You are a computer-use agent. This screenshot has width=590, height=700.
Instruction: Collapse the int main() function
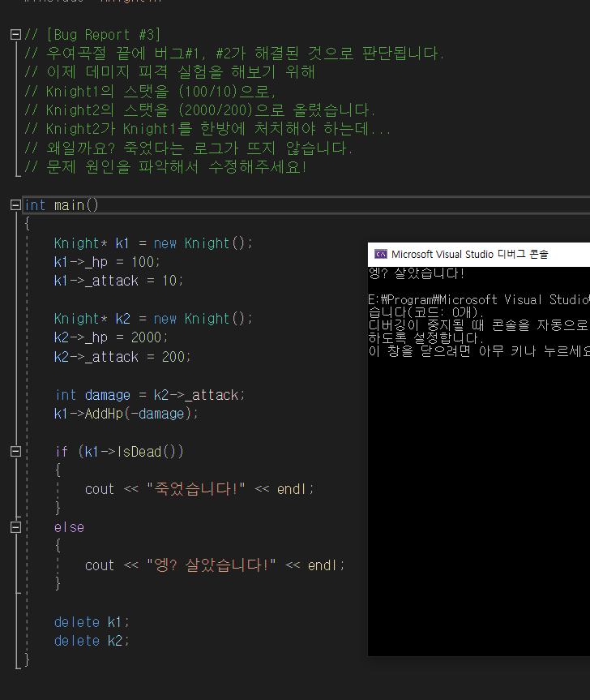[x=15, y=205]
